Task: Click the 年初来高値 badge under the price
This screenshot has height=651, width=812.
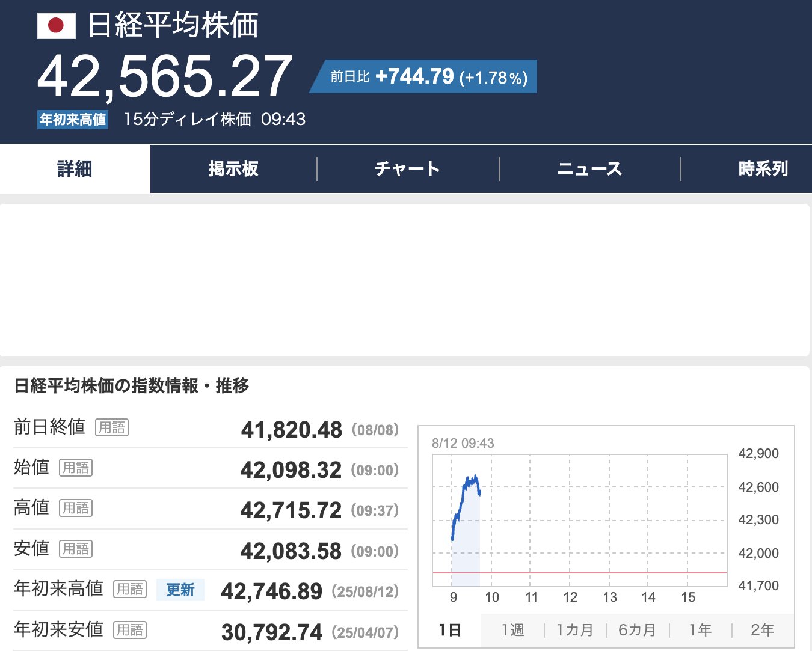Action: click(73, 120)
